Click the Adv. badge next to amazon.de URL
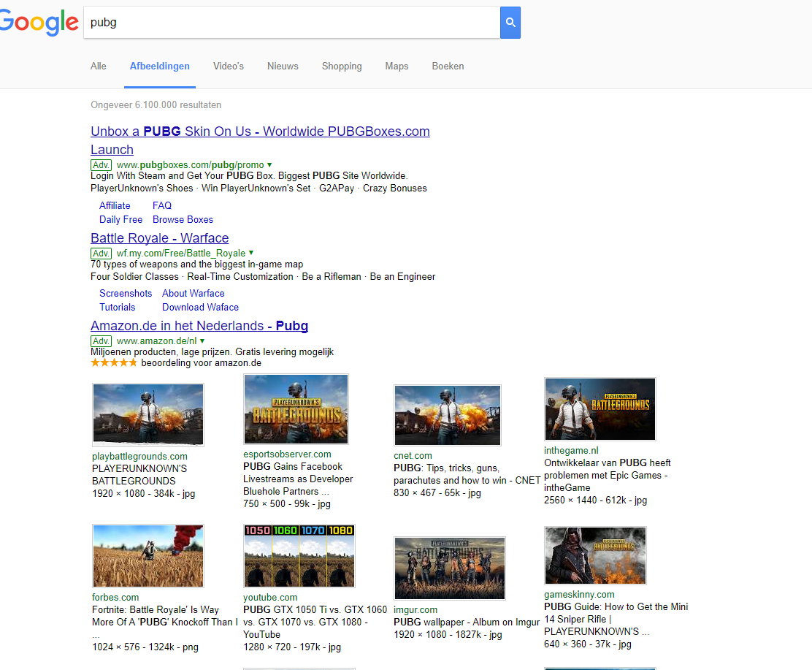Viewport: 812px width, 670px height. click(x=101, y=341)
